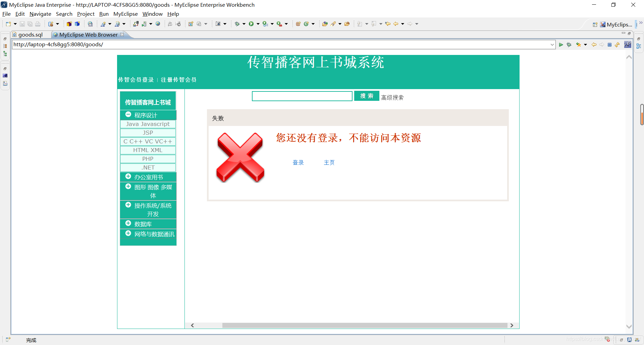This screenshot has width=644, height=345.
Task: Select the JSP category in the sidebar
Action: (148, 133)
